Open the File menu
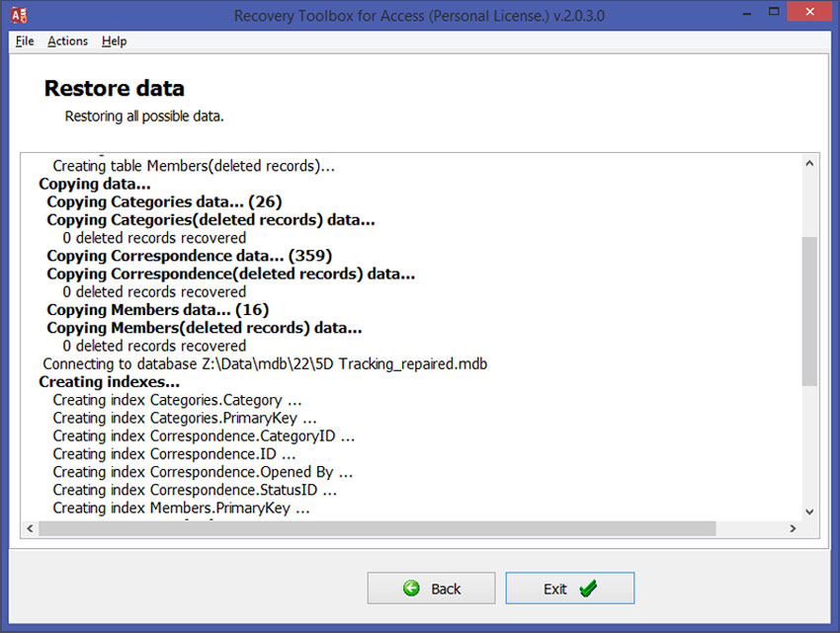840x633 pixels. coord(25,41)
